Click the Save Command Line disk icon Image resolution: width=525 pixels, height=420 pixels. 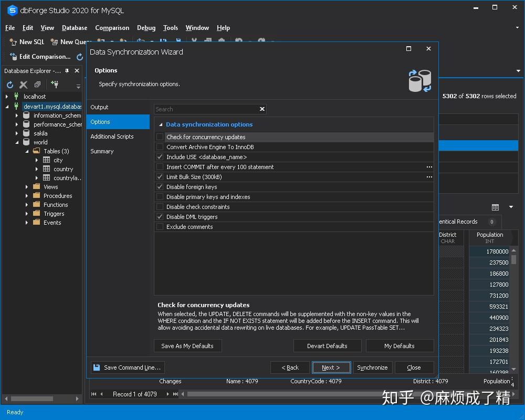pos(96,367)
